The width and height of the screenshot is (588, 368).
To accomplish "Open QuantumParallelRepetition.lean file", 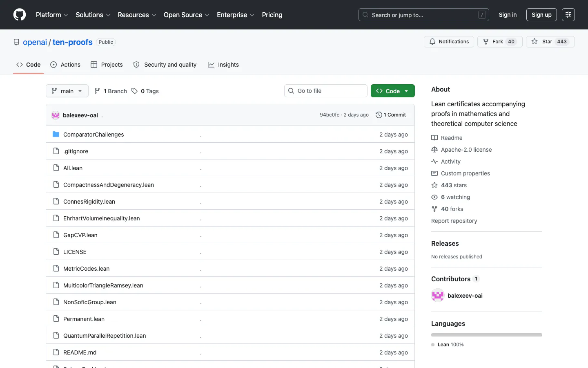I will click(105, 336).
